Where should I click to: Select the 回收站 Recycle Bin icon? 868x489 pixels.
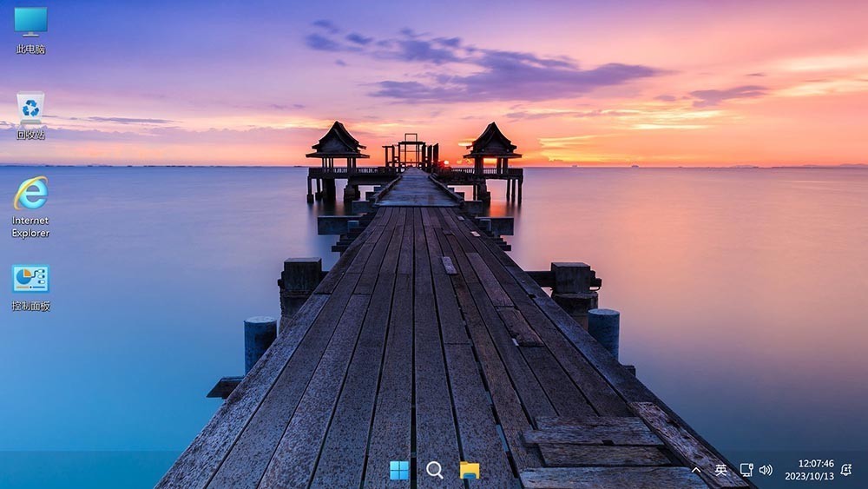(30, 108)
